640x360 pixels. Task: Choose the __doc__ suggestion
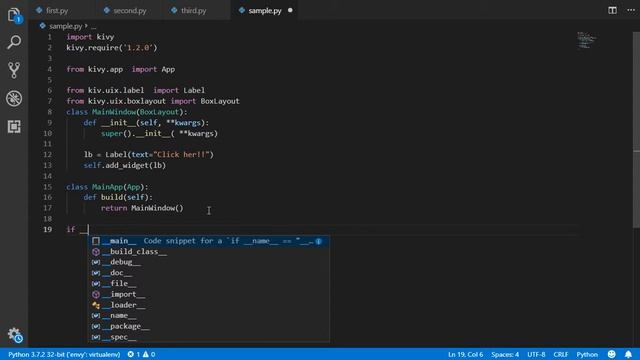209,273
